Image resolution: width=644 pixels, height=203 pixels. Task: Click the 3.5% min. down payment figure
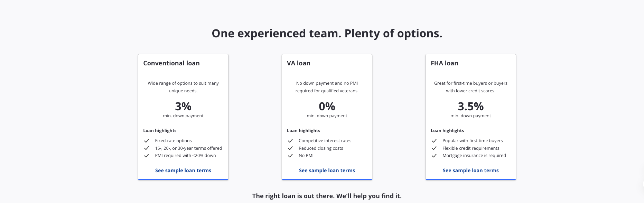click(471, 106)
